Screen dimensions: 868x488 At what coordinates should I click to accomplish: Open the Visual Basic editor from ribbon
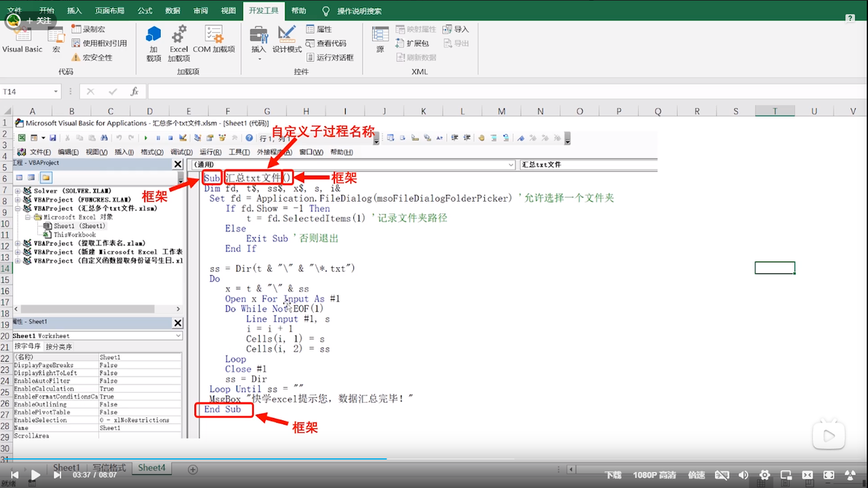[22, 39]
